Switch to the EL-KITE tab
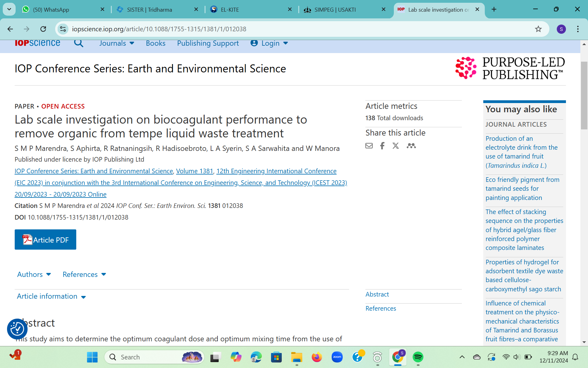This screenshot has height=368, width=588. pos(230,10)
